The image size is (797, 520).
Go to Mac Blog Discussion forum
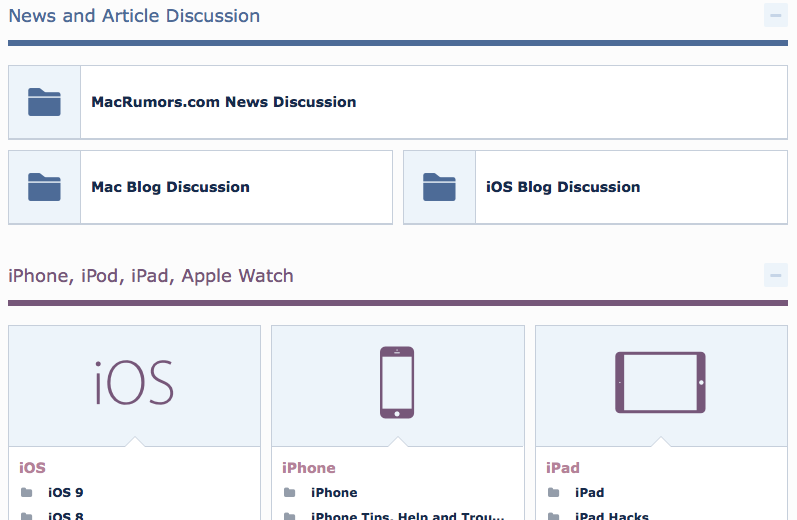coord(170,187)
